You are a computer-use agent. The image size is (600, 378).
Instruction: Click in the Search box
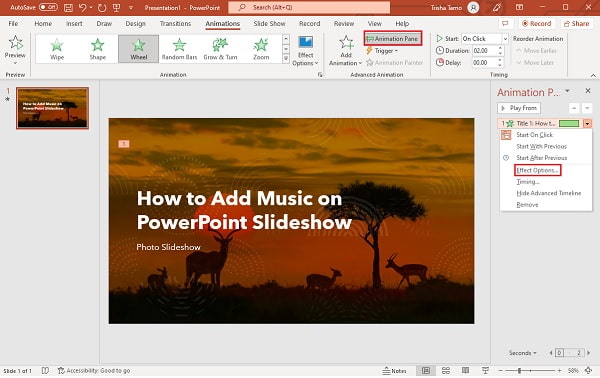(309, 7)
